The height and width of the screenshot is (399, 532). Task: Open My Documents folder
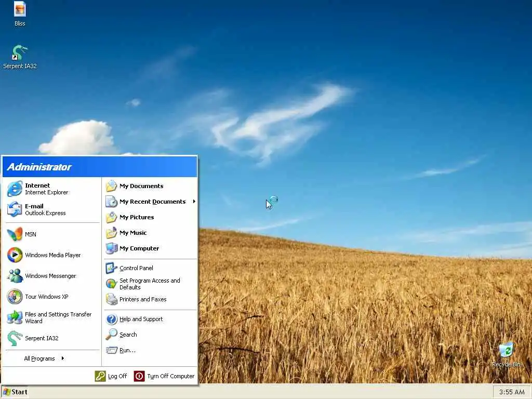[150, 186]
